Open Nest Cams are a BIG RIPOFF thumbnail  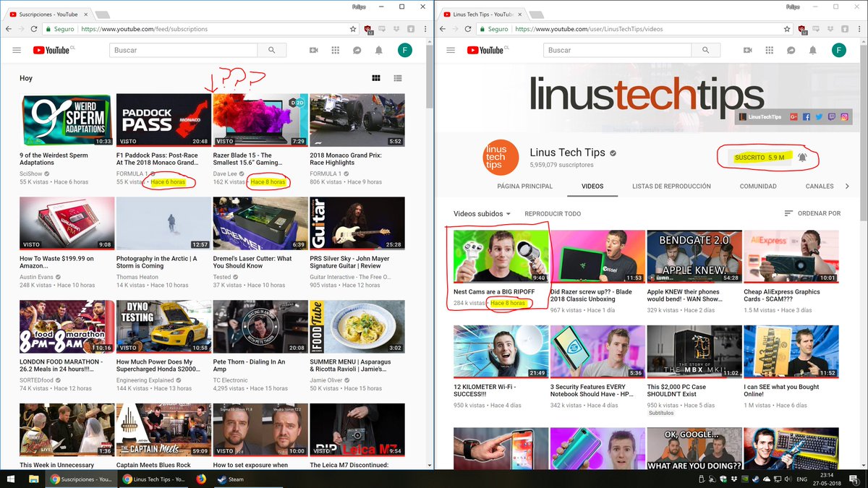pyautogui.click(x=501, y=257)
